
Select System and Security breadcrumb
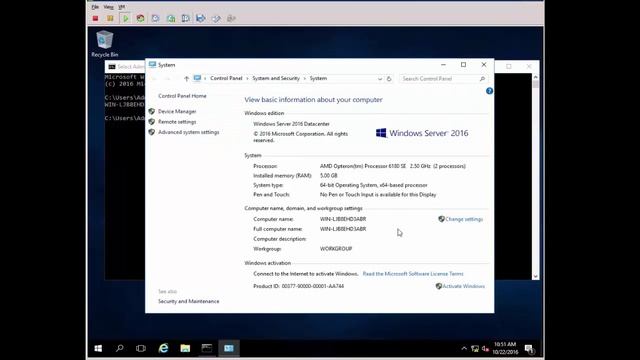[x=276, y=78]
